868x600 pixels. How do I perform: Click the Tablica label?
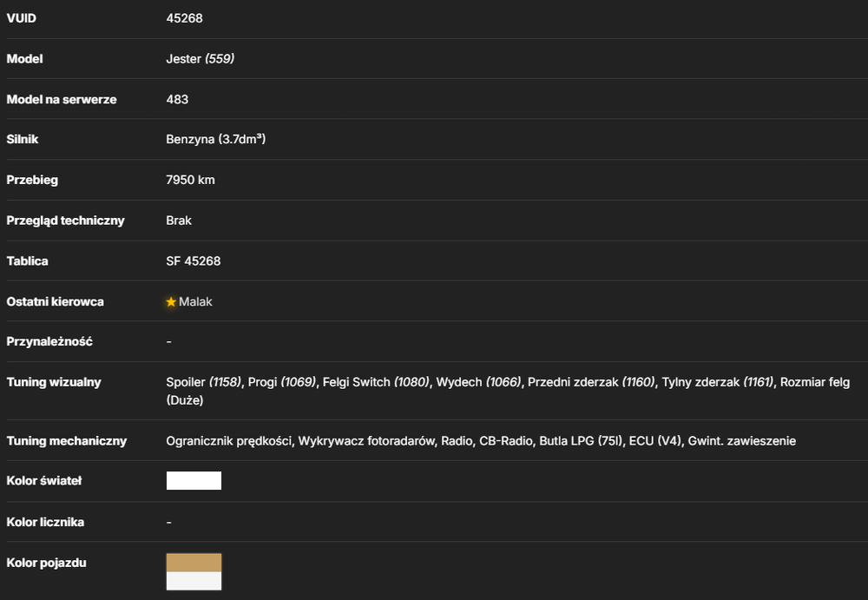click(x=27, y=261)
